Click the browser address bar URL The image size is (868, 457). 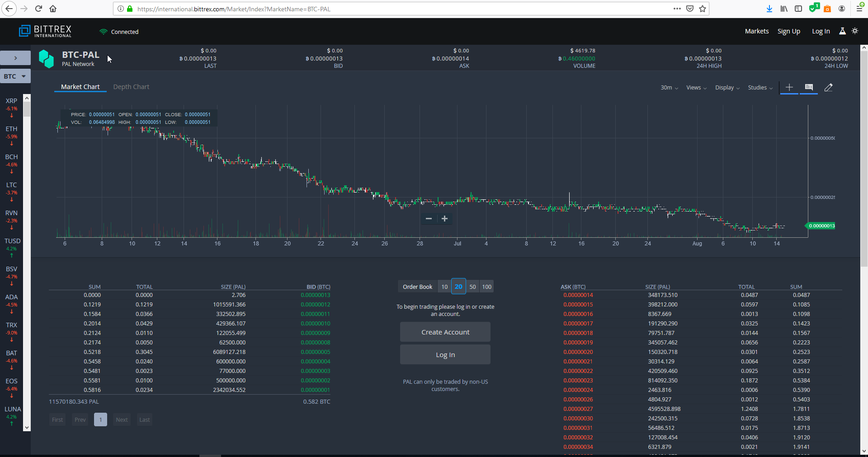click(234, 9)
